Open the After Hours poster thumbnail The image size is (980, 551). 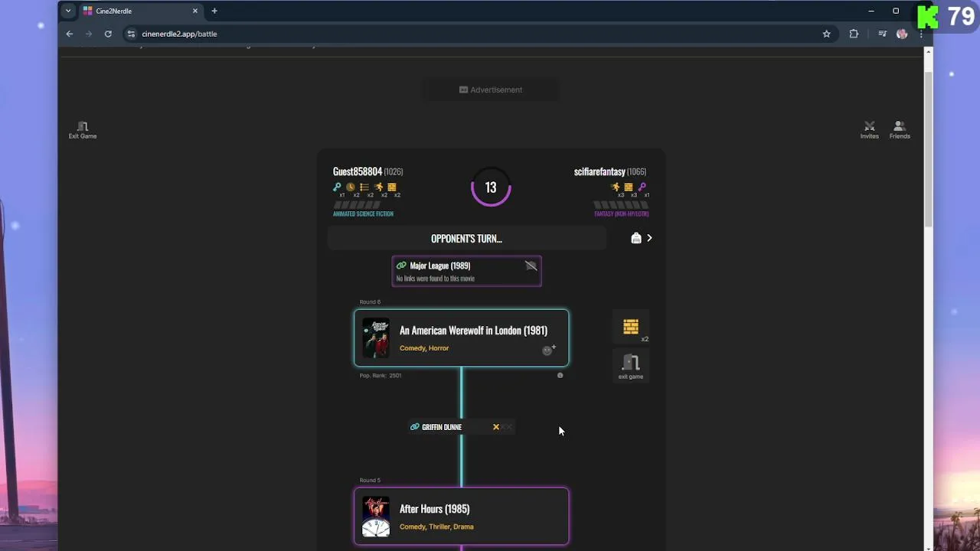[376, 517]
